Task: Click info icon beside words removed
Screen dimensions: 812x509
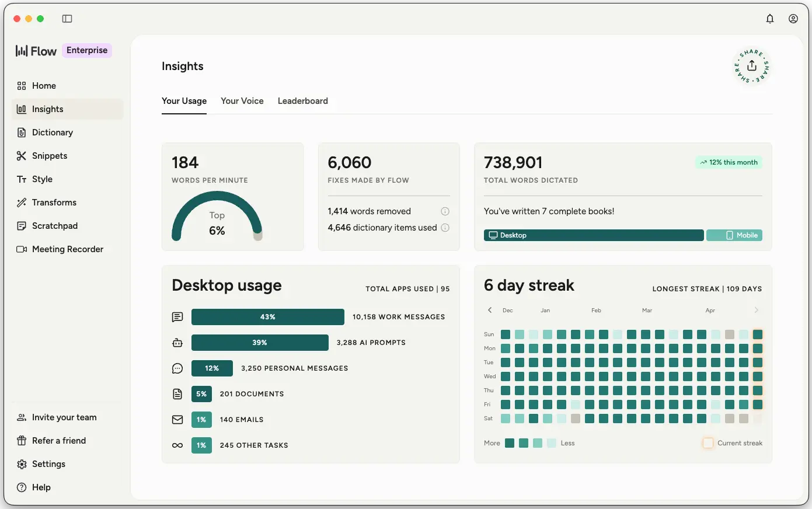Action: click(x=445, y=211)
